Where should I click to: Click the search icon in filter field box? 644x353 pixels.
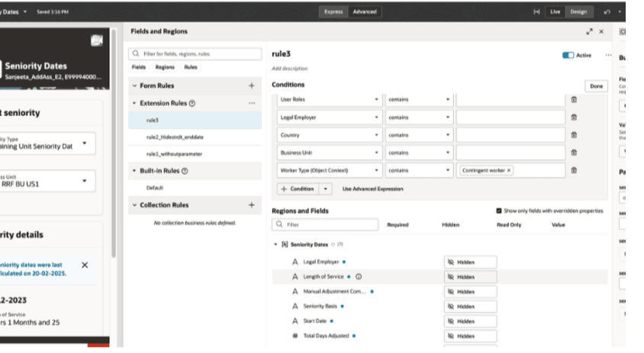[x=136, y=54]
